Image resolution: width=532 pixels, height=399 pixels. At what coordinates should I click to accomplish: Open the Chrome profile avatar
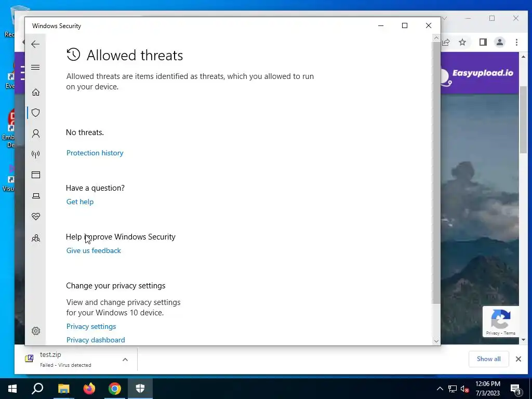499,42
